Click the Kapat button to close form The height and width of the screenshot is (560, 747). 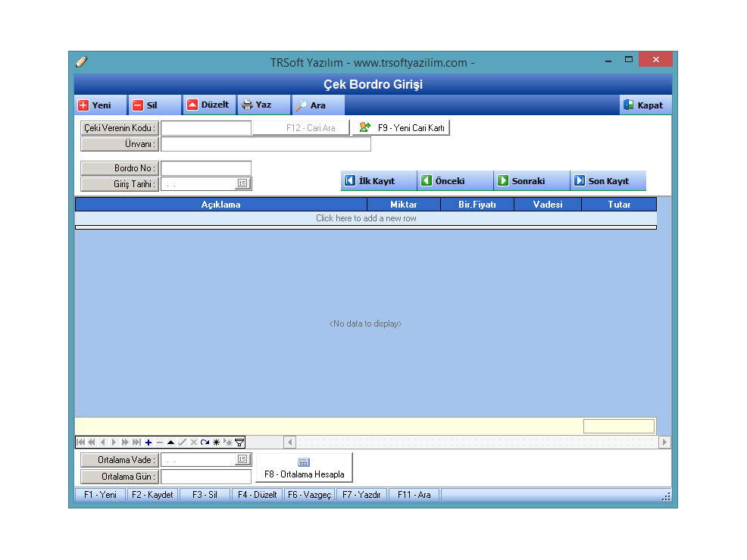point(645,105)
